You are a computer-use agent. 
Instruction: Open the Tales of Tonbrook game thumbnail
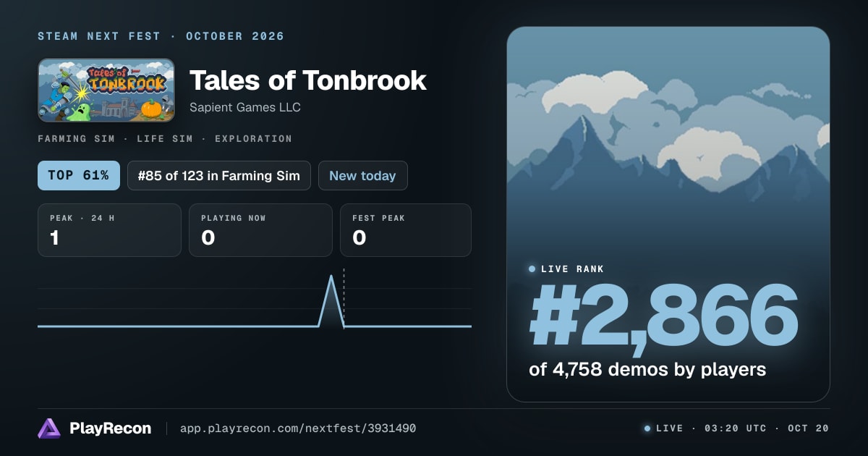106,90
